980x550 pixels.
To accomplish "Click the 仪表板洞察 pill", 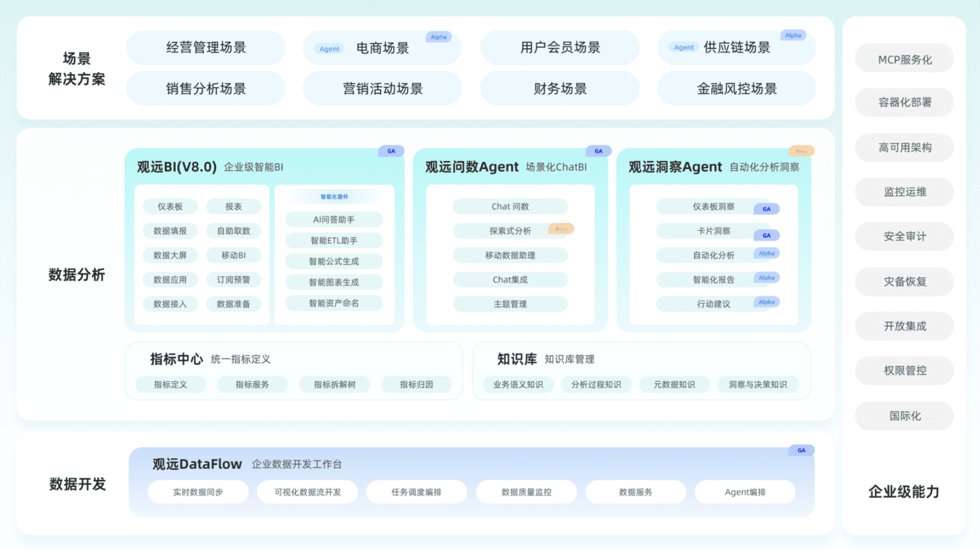I will (713, 206).
